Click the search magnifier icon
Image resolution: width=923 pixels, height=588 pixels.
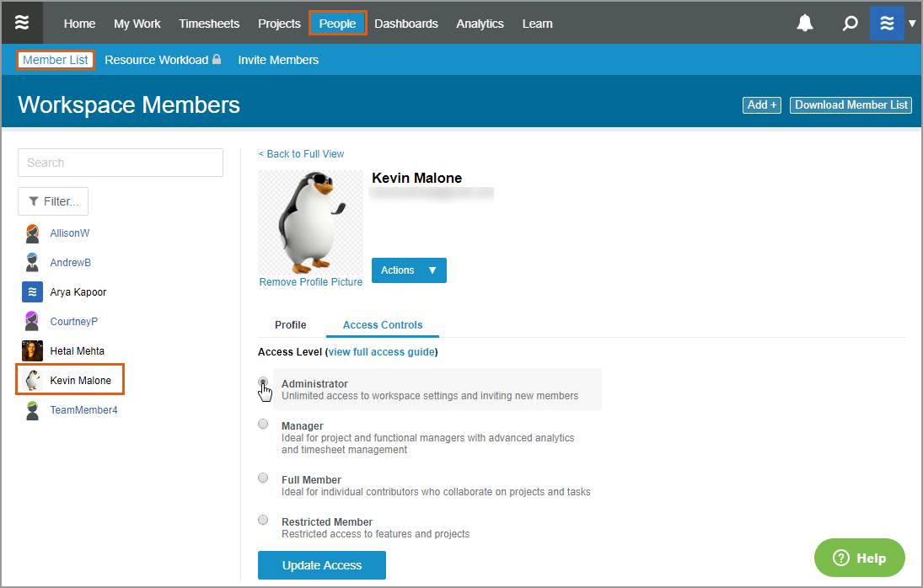[x=850, y=23]
